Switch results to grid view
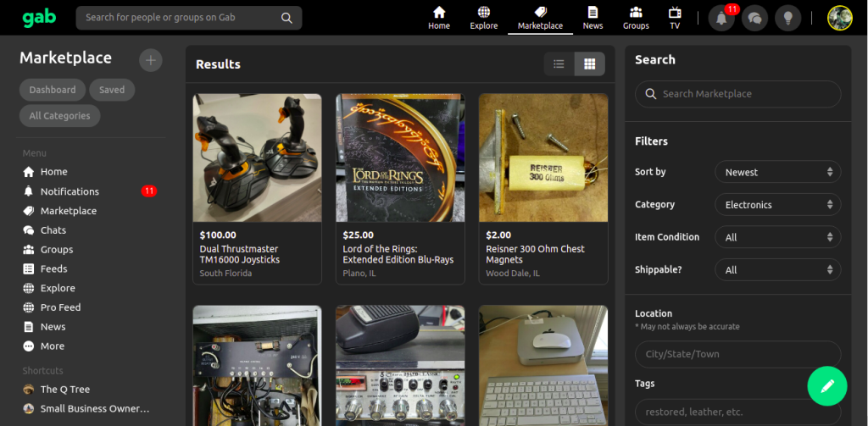This screenshot has height=426, width=868. click(590, 64)
